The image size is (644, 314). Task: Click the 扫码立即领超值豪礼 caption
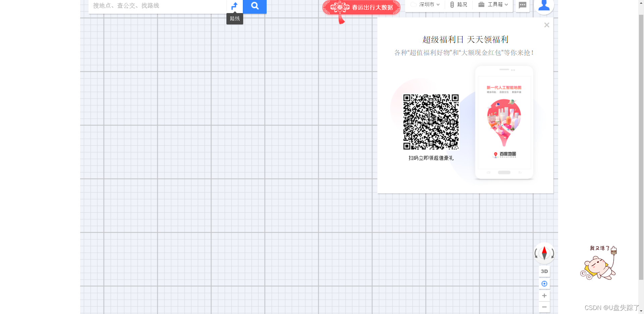431,158
